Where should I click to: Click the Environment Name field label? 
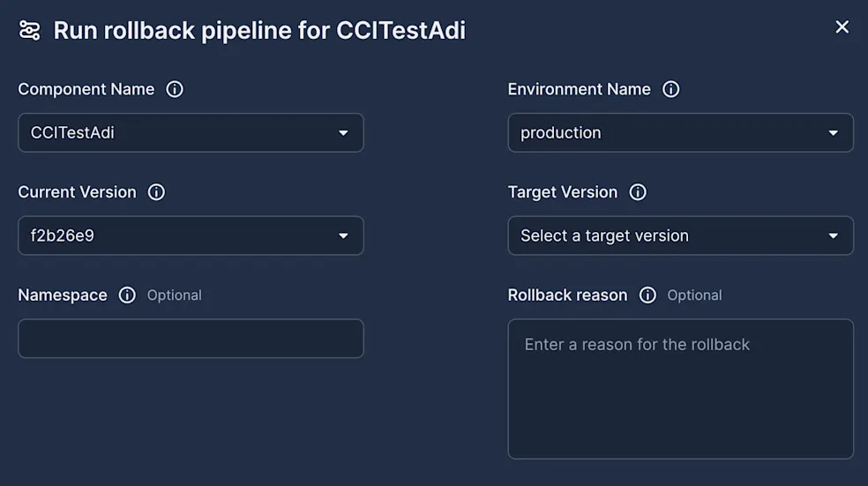tap(579, 89)
